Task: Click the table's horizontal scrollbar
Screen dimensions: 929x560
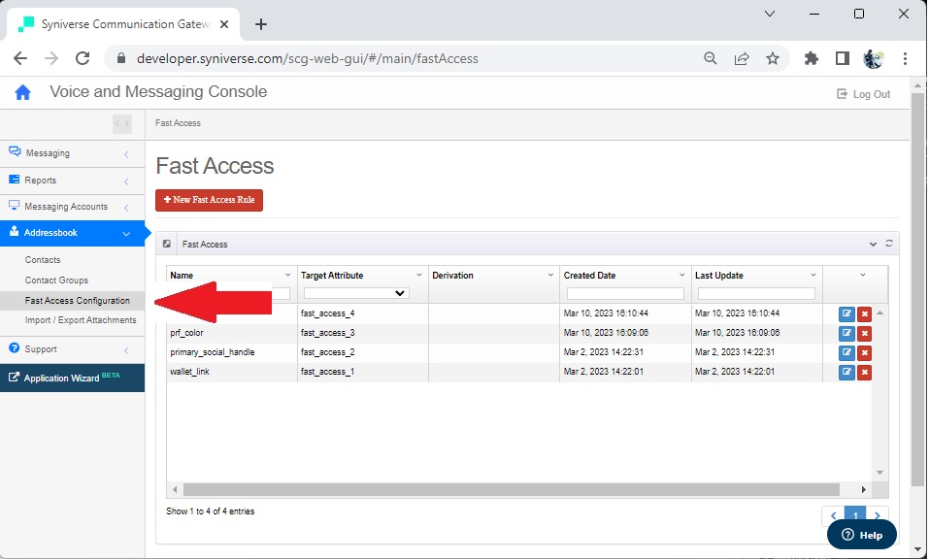Action: [512, 490]
